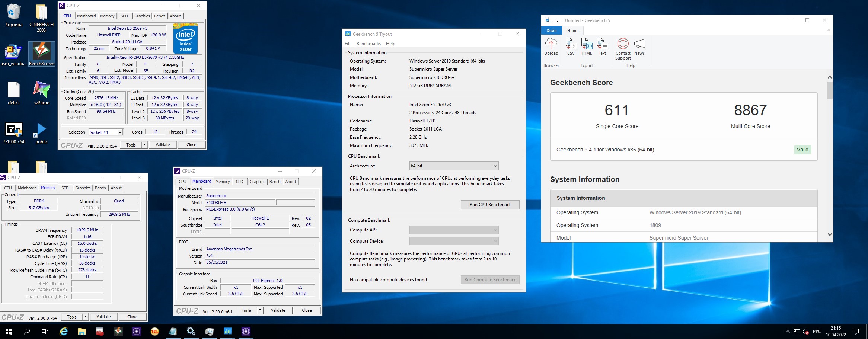Click the Tools button in the Mainboard CPU-Z window
This screenshot has height=339, width=868.
(x=246, y=310)
